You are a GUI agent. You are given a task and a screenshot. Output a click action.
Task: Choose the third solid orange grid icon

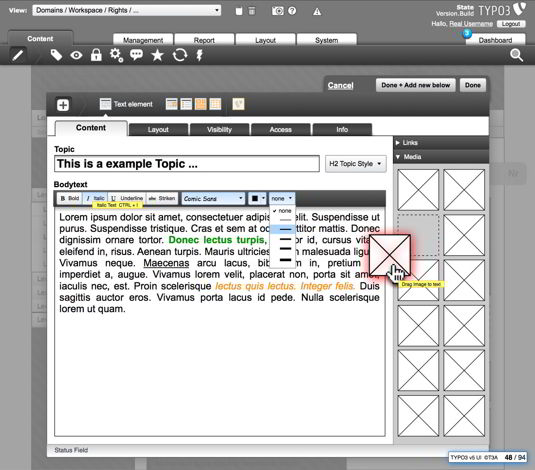click(201, 104)
